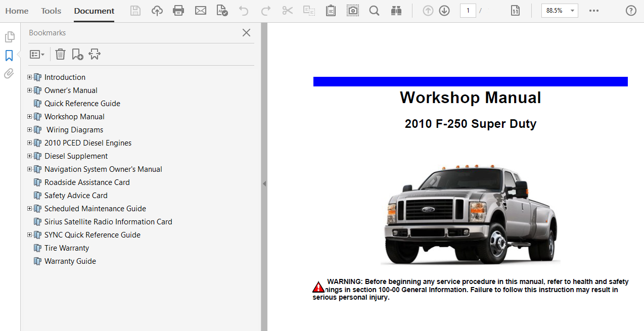The width and height of the screenshot is (644, 331).
Task: Delete the selected bookmark
Action: (60, 54)
